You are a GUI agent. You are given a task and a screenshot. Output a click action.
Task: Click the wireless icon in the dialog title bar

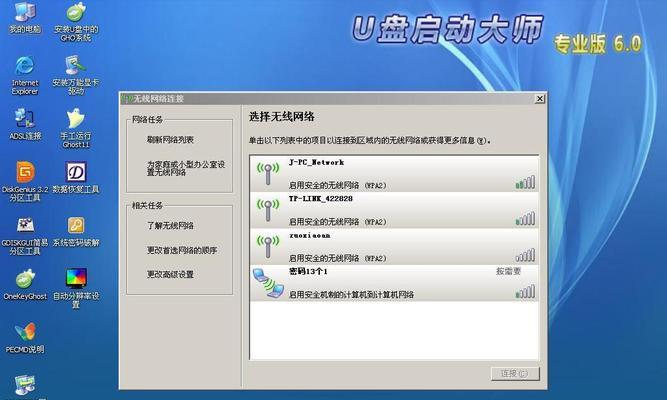[x=127, y=99]
